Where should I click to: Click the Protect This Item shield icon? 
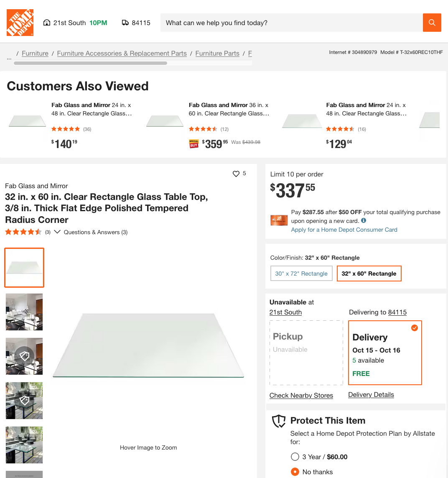(279, 421)
